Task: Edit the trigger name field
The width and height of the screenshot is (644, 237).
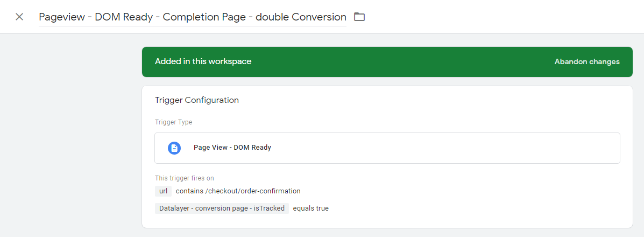Action: tap(193, 17)
